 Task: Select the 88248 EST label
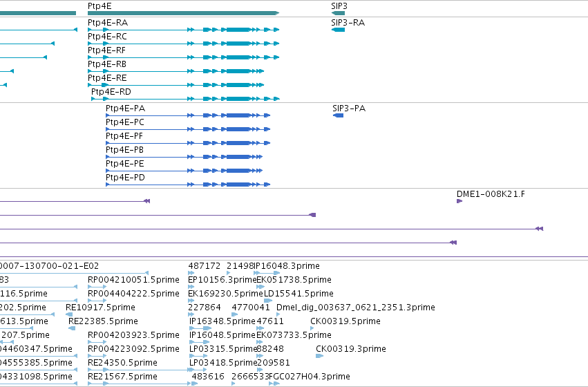tap(270, 349)
